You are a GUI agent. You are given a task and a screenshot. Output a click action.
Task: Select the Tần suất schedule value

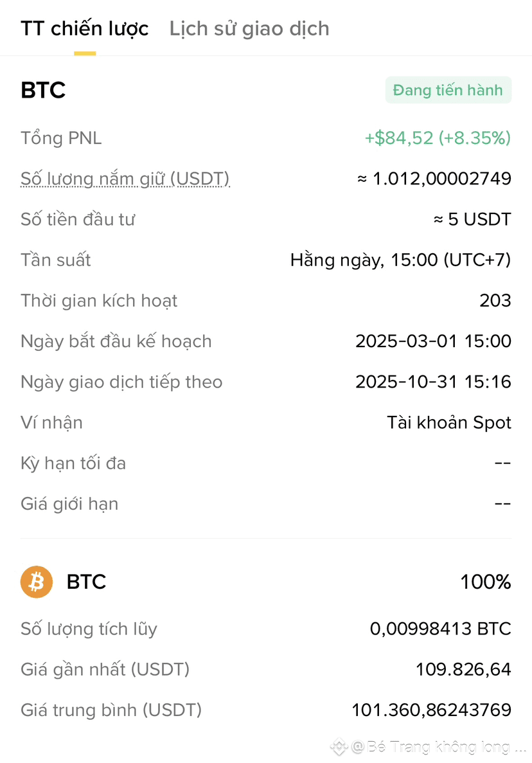click(401, 260)
